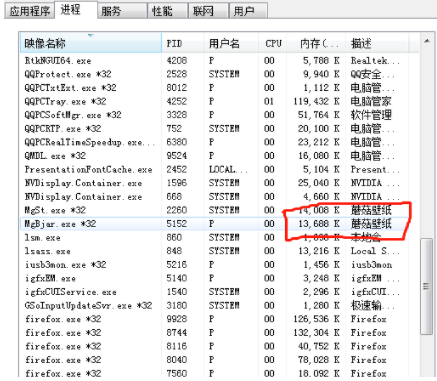Select the QQPCSoftMgr.exe *32 process
The height and width of the screenshot is (381, 437).
pyautogui.click(x=214, y=115)
